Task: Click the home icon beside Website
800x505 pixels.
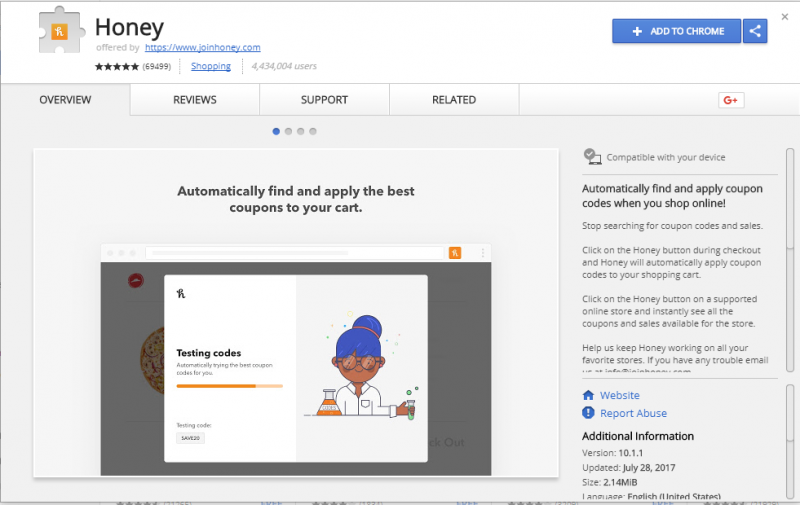Action: (x=588, y=395)
